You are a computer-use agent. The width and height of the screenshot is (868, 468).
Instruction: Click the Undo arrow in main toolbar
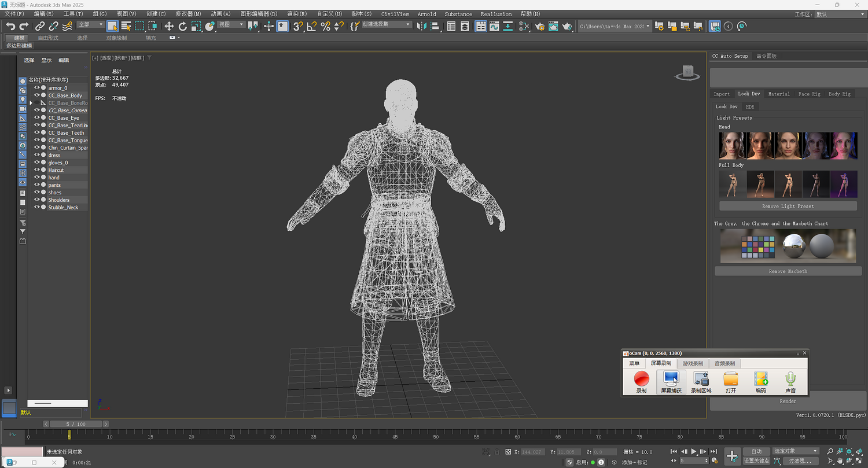pos(10,26)
